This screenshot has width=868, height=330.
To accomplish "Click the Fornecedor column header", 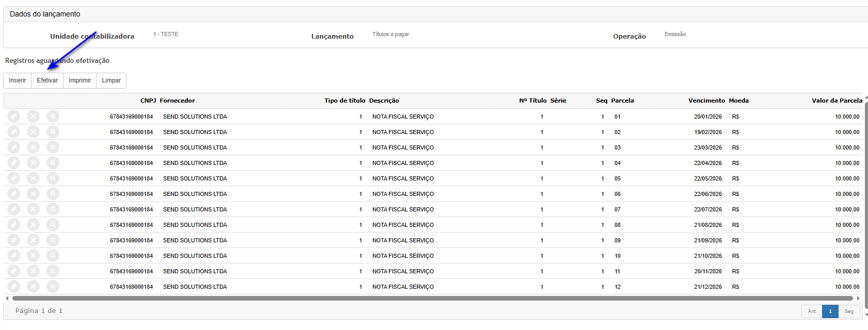I will point(177,101).
